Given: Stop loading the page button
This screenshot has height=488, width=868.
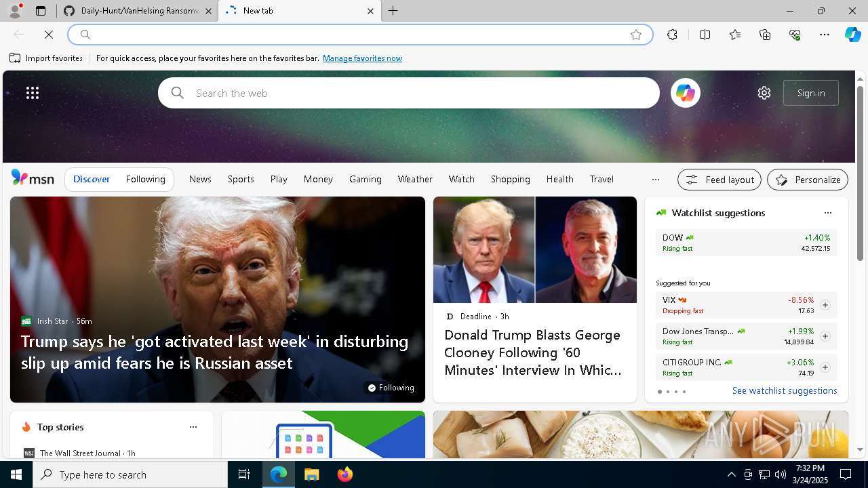Looking at the screenshot, I should coord(49,35).
